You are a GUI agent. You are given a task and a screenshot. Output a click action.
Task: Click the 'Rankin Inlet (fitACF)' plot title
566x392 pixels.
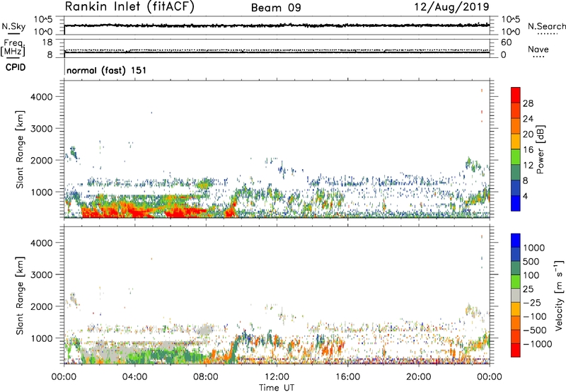(x=129, y=7)
